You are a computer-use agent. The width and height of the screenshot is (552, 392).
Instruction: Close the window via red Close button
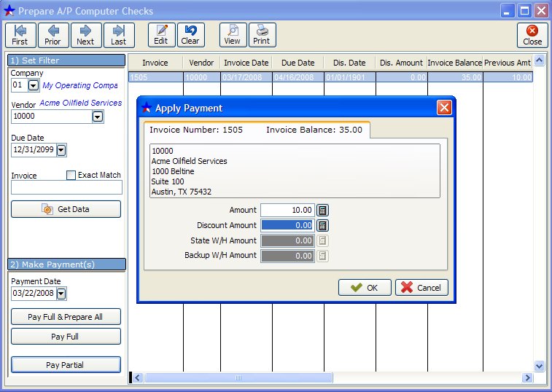(532, 35)
